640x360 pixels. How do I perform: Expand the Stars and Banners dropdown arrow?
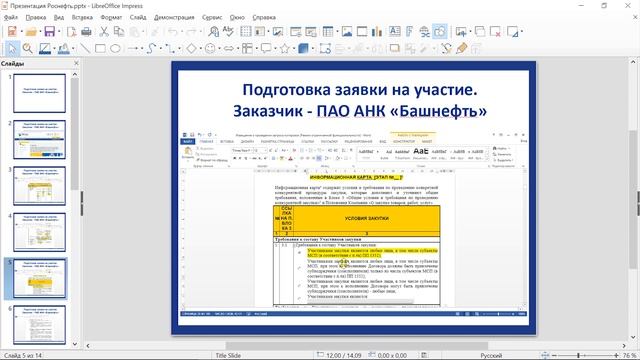294,49
